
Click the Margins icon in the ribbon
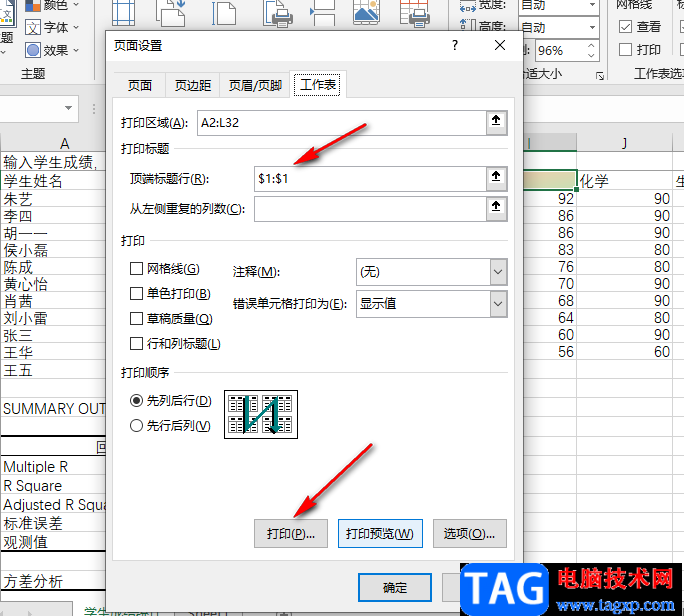(x=123, y=12)
